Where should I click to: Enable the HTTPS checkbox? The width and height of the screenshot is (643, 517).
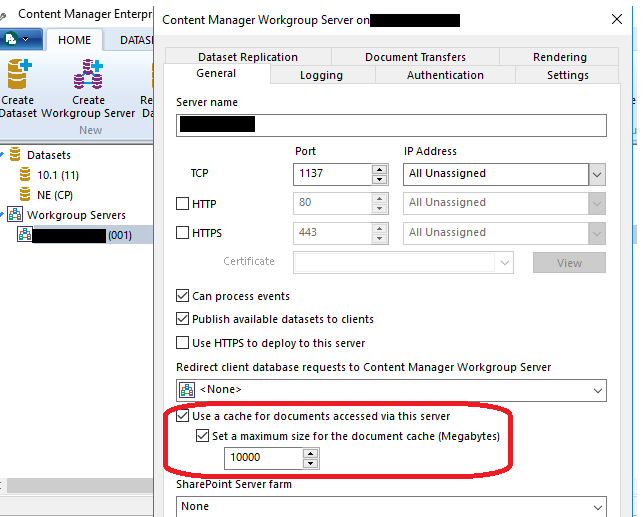coord(182,232)
